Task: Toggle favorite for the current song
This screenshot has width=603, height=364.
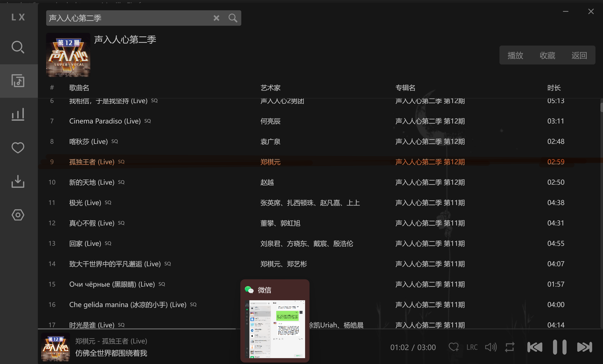Action: click(454, 347)
